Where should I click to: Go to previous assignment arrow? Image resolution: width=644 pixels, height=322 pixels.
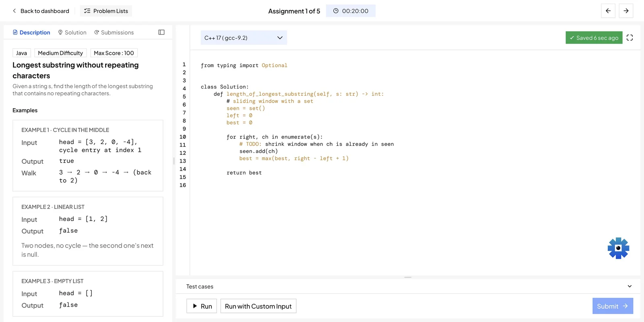pyautogui.click(x=608, y=11)
